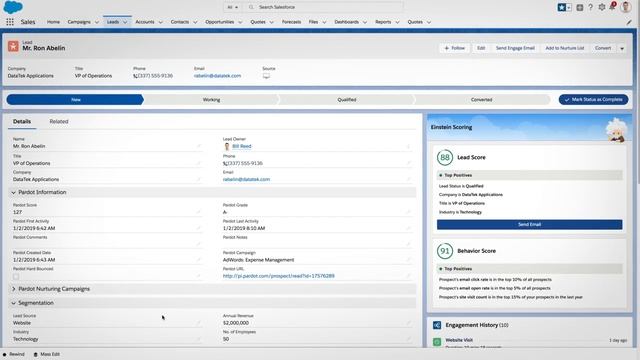Image resolution: width=640 pixels, height=360 pixels.
Task: Open the Pardot URL link
Action: tap(278, 276)
